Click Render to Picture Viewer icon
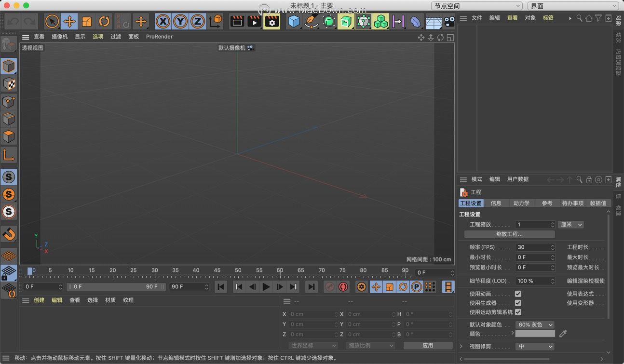This screenshot has height=364, width=624. pyautogui.click(x=255, y=21)
